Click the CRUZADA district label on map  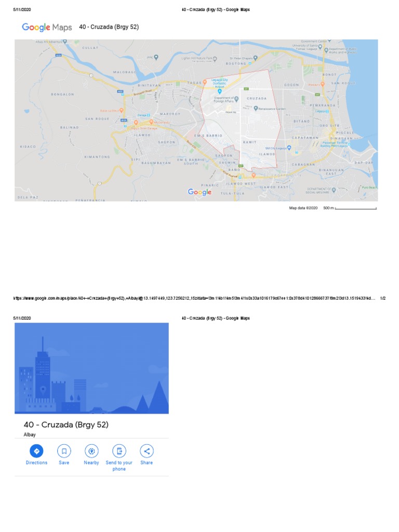[257, 98]
